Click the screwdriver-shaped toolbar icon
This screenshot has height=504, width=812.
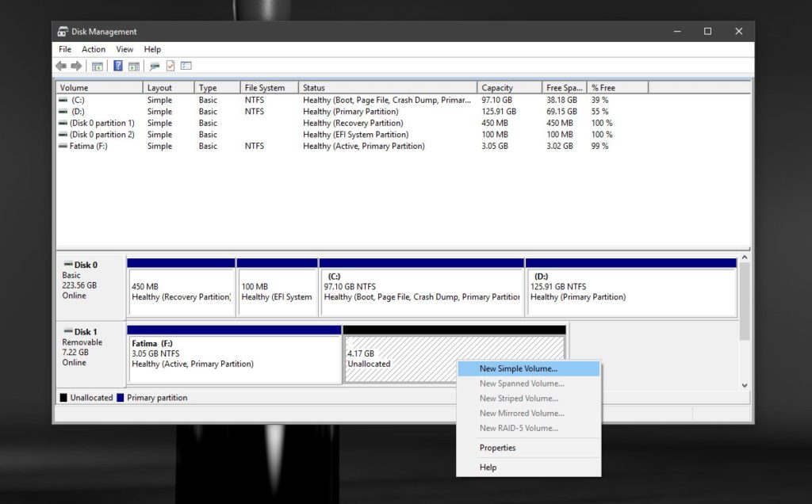(x=156, y=66)
